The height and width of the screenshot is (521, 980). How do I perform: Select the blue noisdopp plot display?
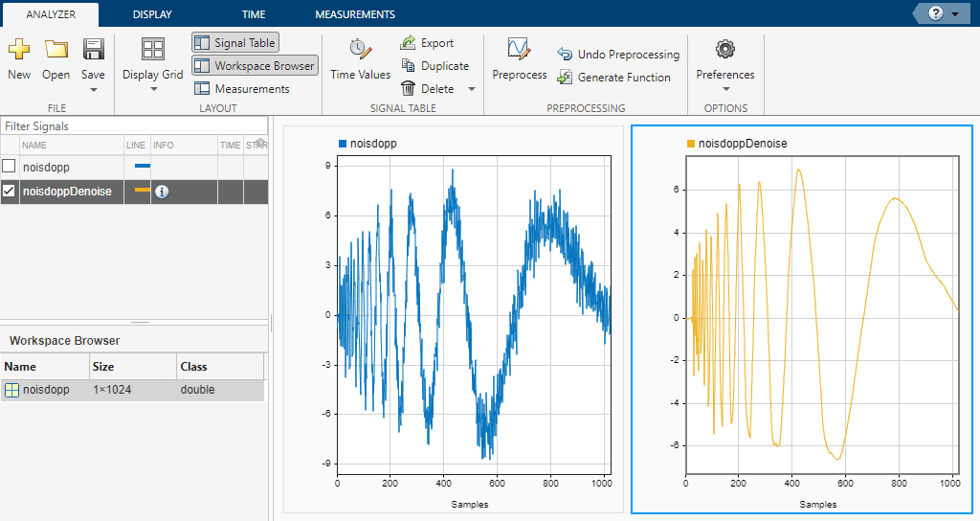474,314
